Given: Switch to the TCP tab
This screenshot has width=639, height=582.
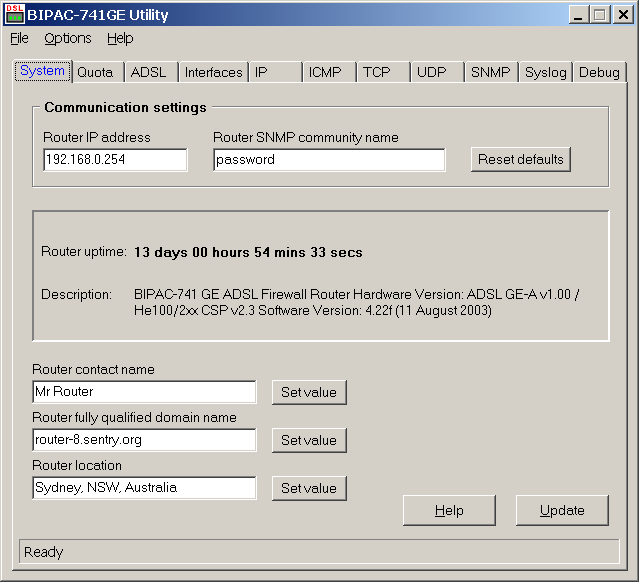Looking at the screenshot, I should (x=383, y=72).
